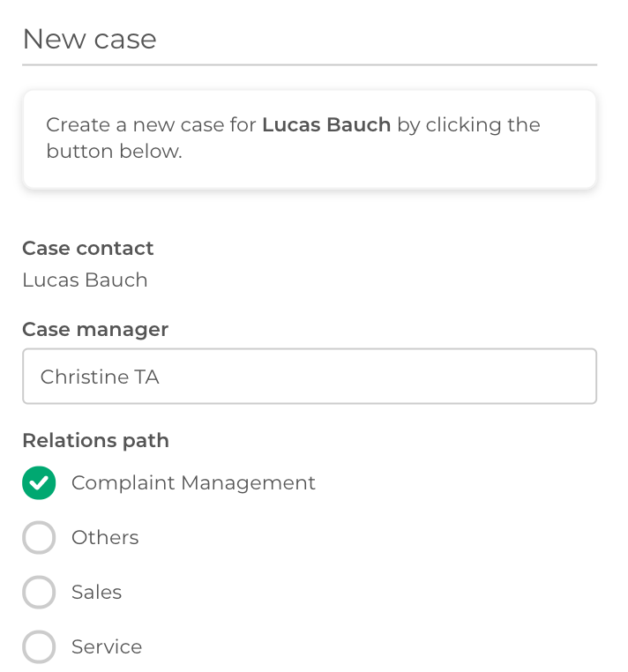Click the "button below." text in the info card

pyautogui.click(x=115, y=152)
